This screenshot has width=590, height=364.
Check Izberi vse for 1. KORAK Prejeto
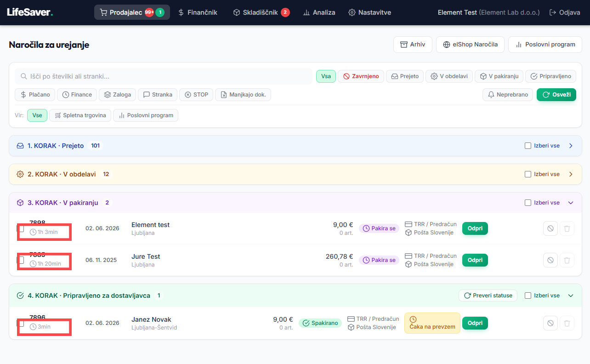[x=528, y=146]
